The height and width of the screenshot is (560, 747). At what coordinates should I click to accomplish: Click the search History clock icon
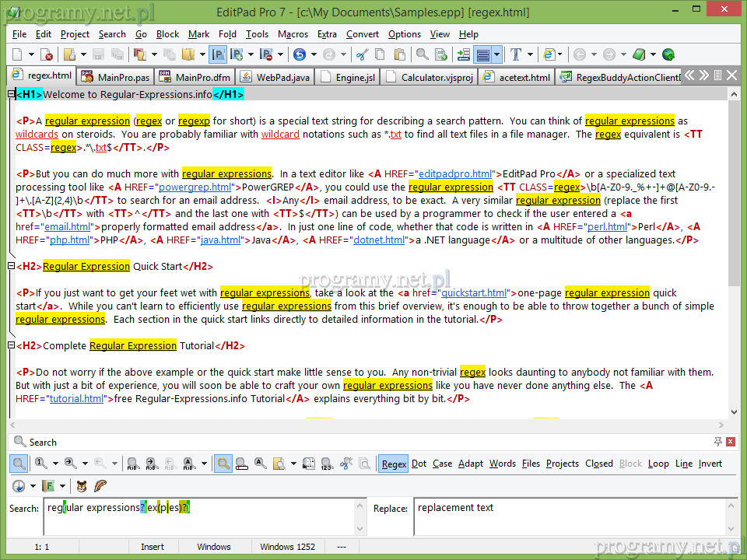tap(19, 486)
